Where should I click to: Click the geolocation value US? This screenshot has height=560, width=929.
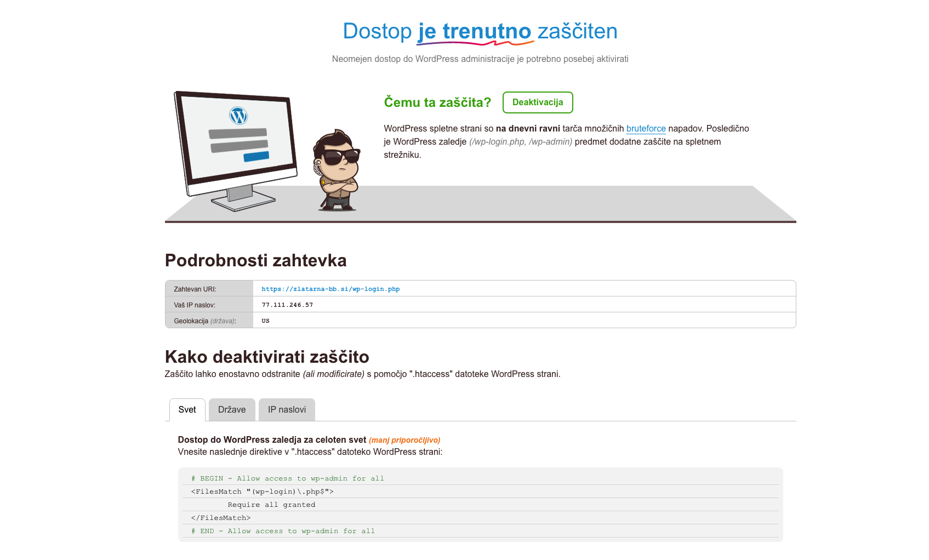[265, 321]
